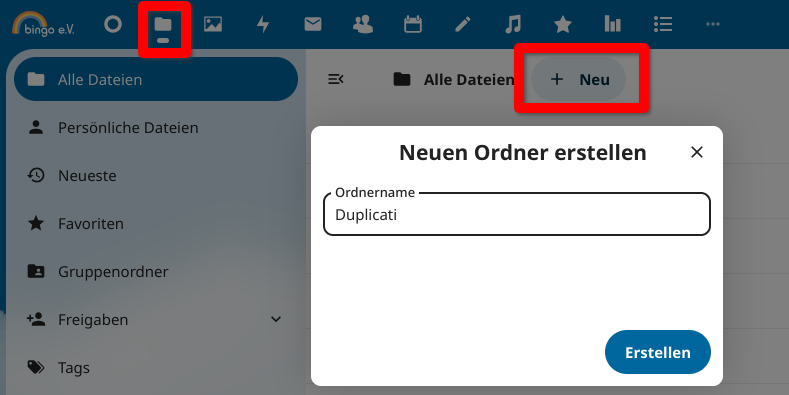Open Favoriten in the sidebar

tap(156, 223)
